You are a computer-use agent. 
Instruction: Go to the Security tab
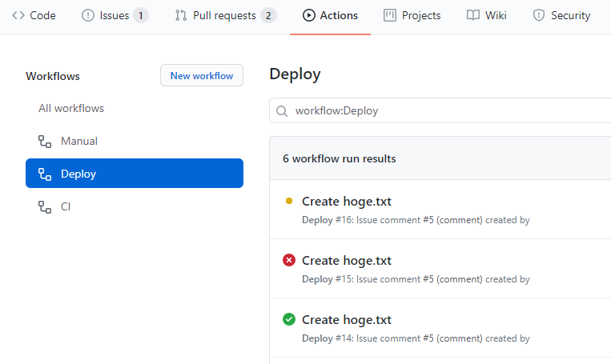561,15
